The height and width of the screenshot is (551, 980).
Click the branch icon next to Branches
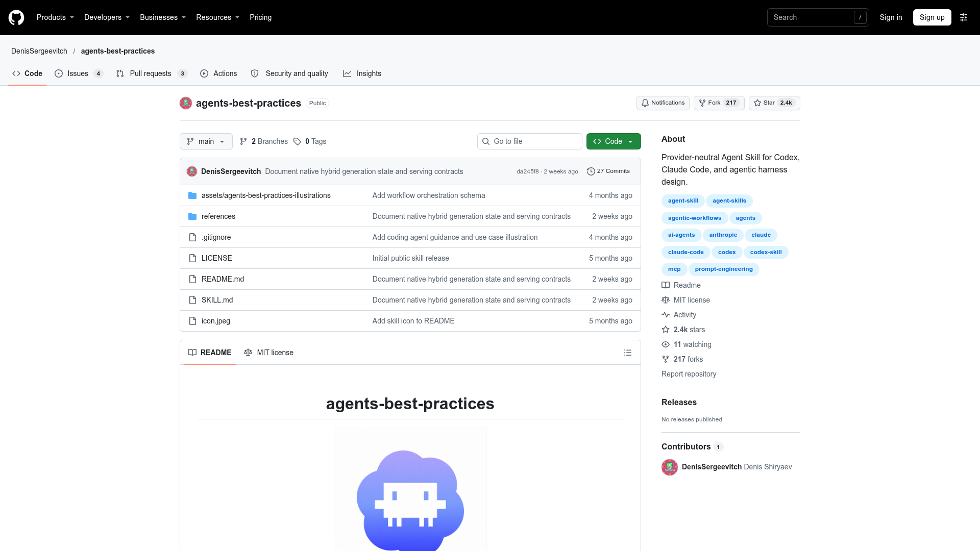(x=243, y=141)
